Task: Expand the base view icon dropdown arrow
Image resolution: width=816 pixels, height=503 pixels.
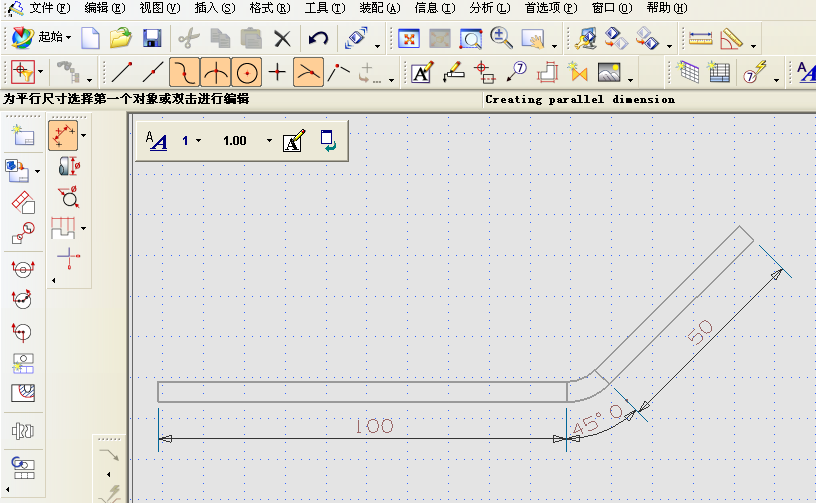Action: (37, 171)
